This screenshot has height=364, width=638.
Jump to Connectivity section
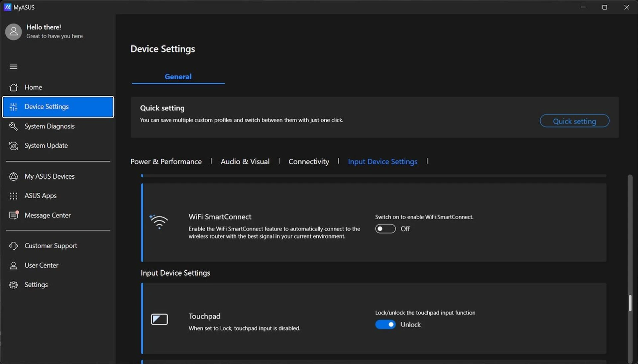pyautogui.click(x=309, y=162)
